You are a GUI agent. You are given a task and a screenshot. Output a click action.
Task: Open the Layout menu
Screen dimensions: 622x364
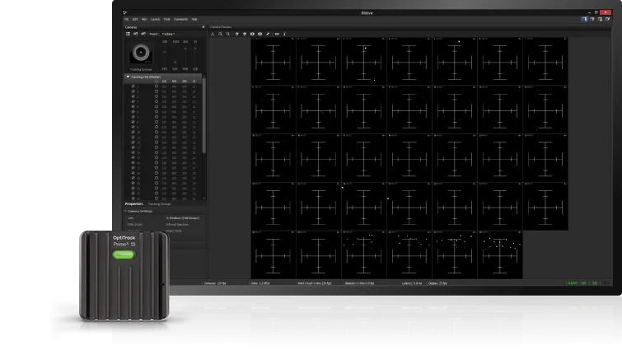point(155,19)
